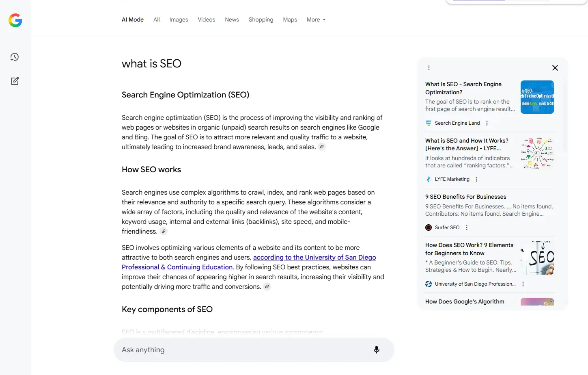Open University of San Diego Professional & Continuing Education link

tap(249, 262)
